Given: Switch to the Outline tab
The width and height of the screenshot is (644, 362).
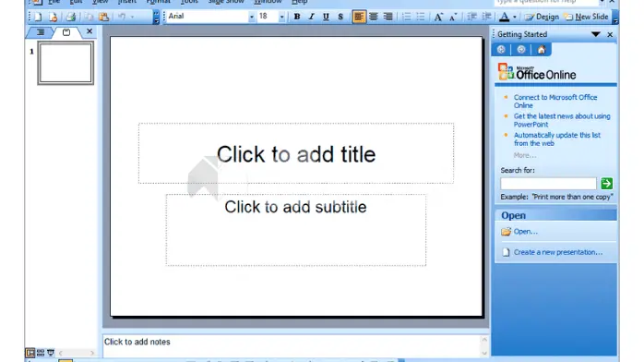Looking at the screenshot, I should pyautogui.click(x=41, y=32).
